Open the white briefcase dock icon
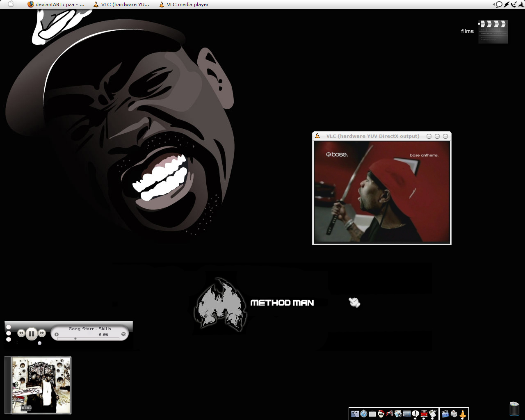Image resolution: width=525 pixels, height=420 pixels. 372,414
